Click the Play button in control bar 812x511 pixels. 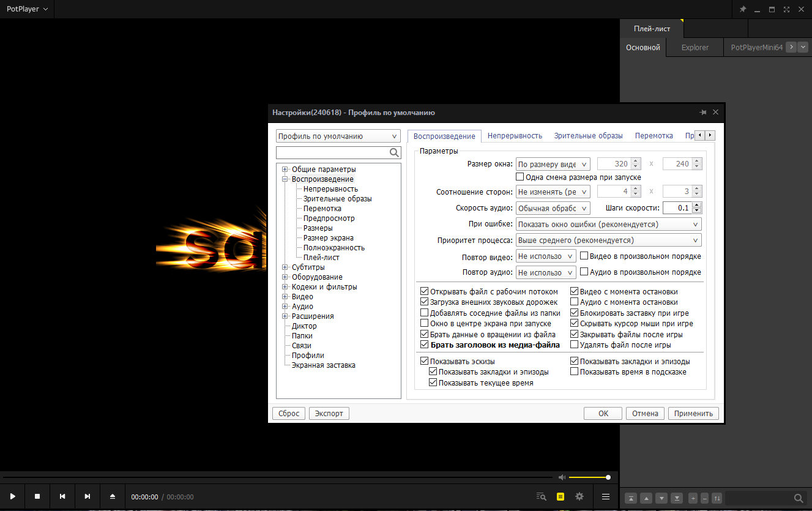[12, 496]
